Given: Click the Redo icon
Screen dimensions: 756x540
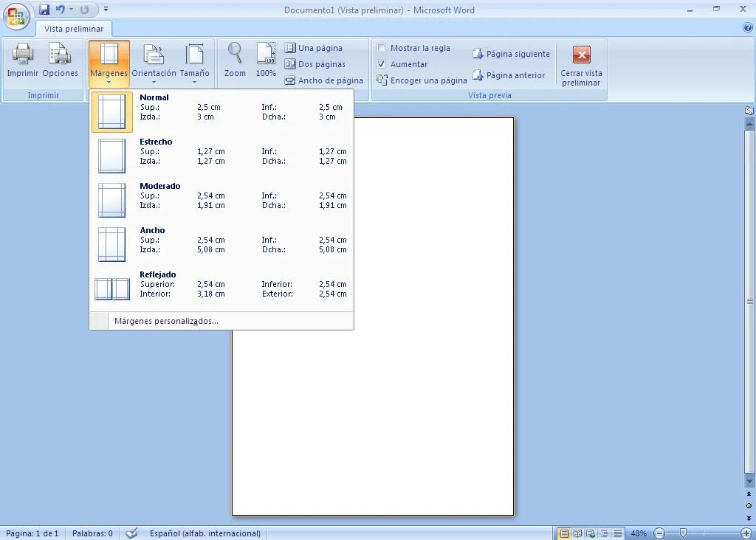Looking at the screenshot, I should pos(84,9).
